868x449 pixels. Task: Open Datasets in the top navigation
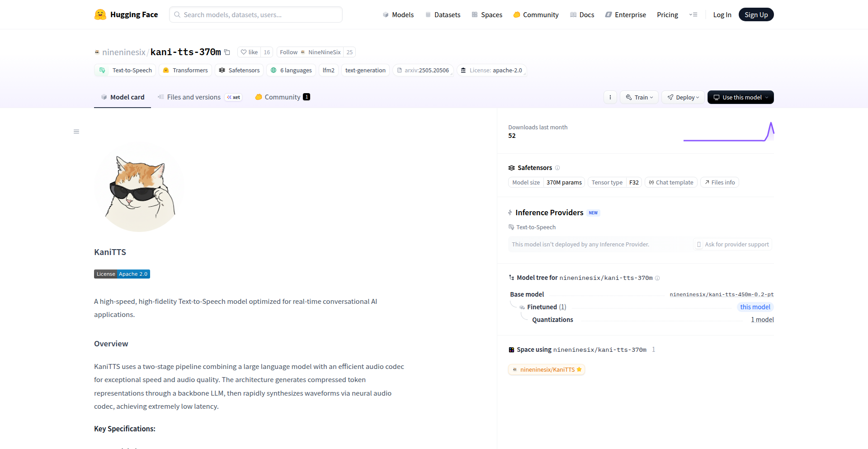coord(443,14)
